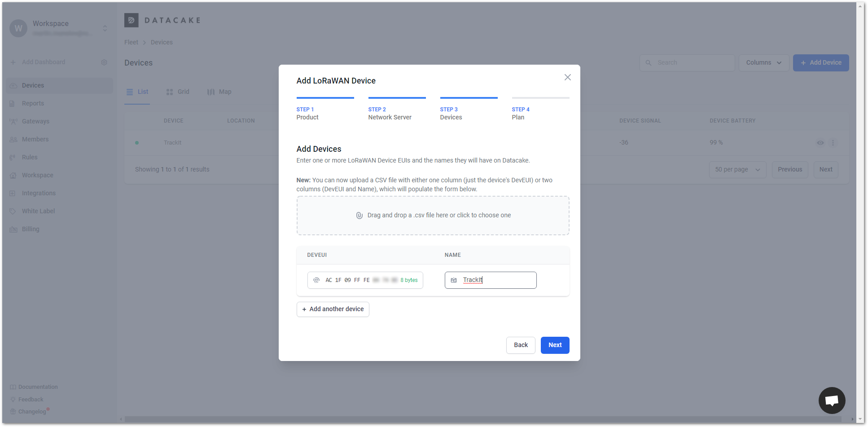Click the paperclip icon in CSV upload area
The height and width of the screenshot is (427, 868).
pos(359,216)
